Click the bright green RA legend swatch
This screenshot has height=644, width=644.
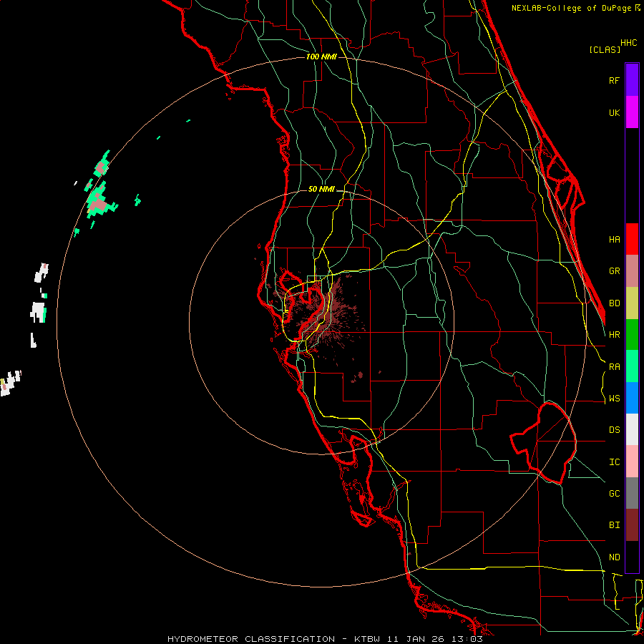[x=632, y=366]
